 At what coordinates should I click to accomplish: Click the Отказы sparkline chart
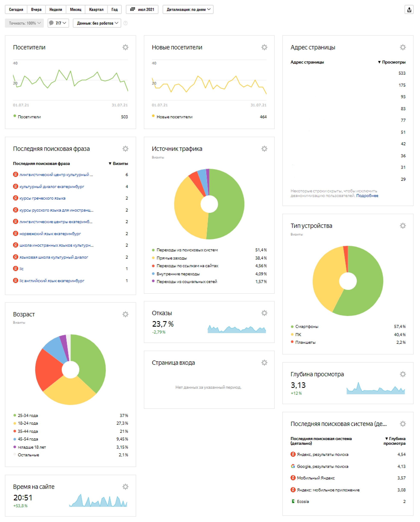pos(237,329)
